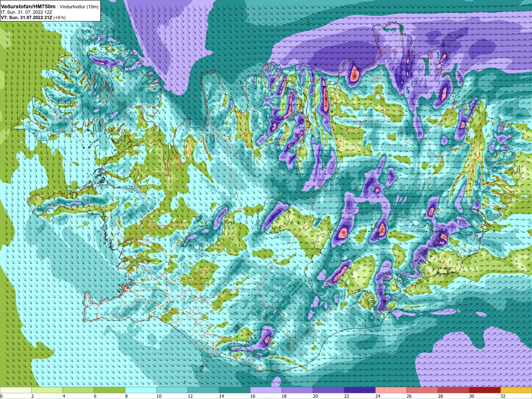Click the olive green 6–8 legend swatch

(x=109, y=390)
